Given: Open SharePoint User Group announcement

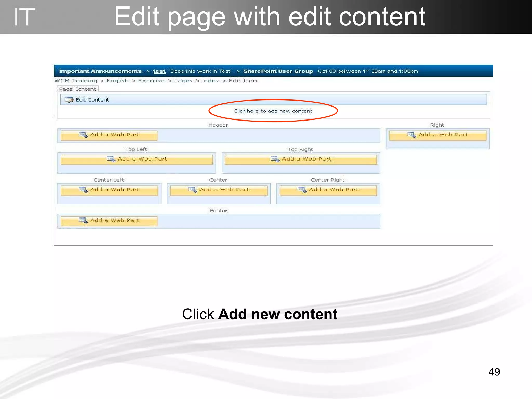Looking at the screenshot, I should click(278, 71).
